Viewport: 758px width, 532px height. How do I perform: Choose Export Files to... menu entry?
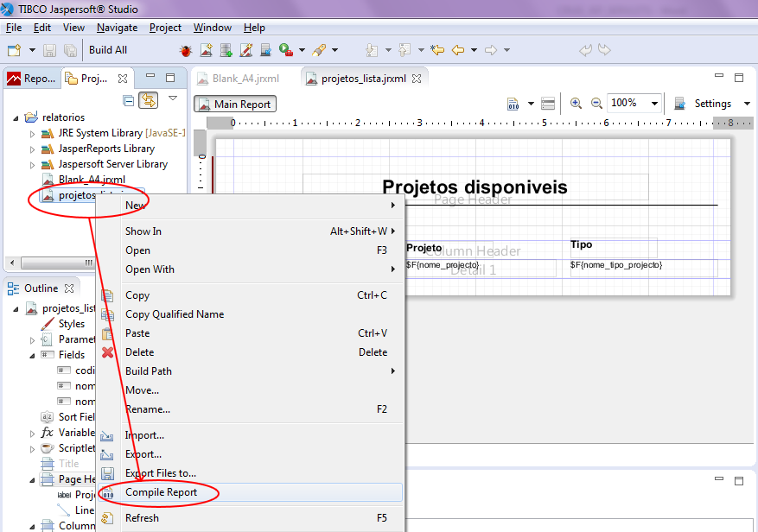(x=251, y=473)
